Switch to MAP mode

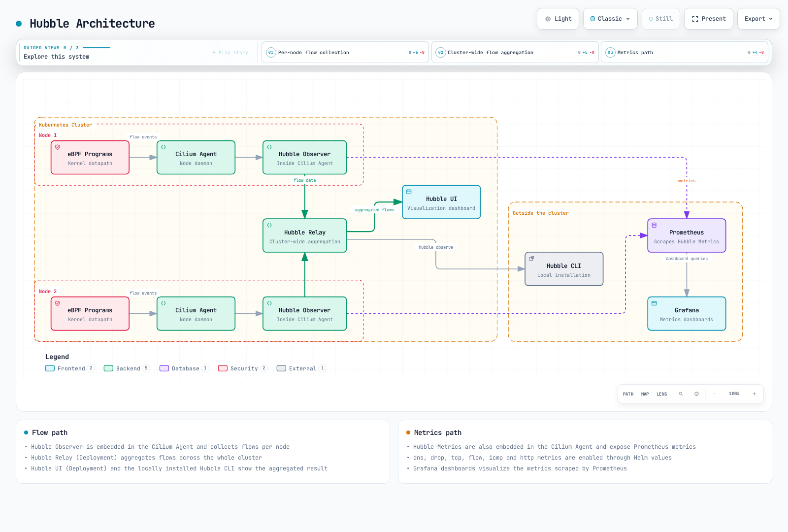645,394
